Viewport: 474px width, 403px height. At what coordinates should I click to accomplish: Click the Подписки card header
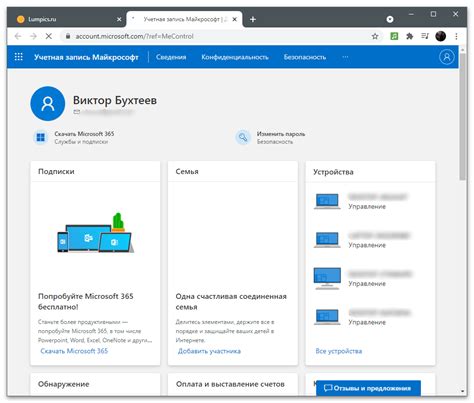point(56,171)
